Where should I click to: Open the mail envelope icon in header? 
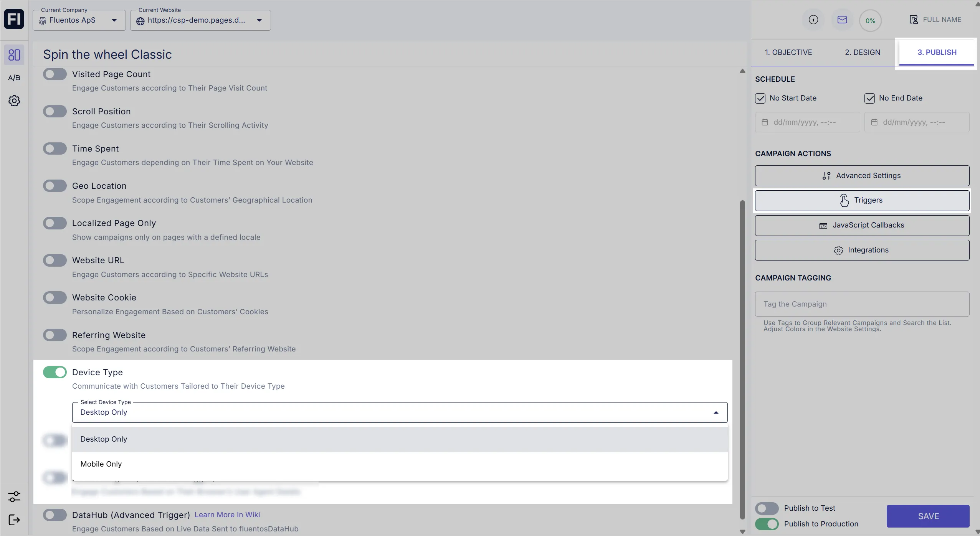[x=842, y=20]
